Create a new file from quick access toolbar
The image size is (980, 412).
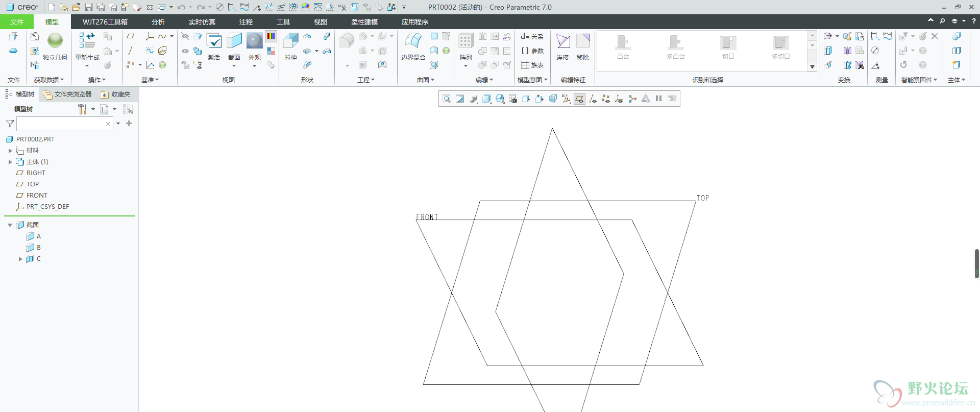[52, 7]
